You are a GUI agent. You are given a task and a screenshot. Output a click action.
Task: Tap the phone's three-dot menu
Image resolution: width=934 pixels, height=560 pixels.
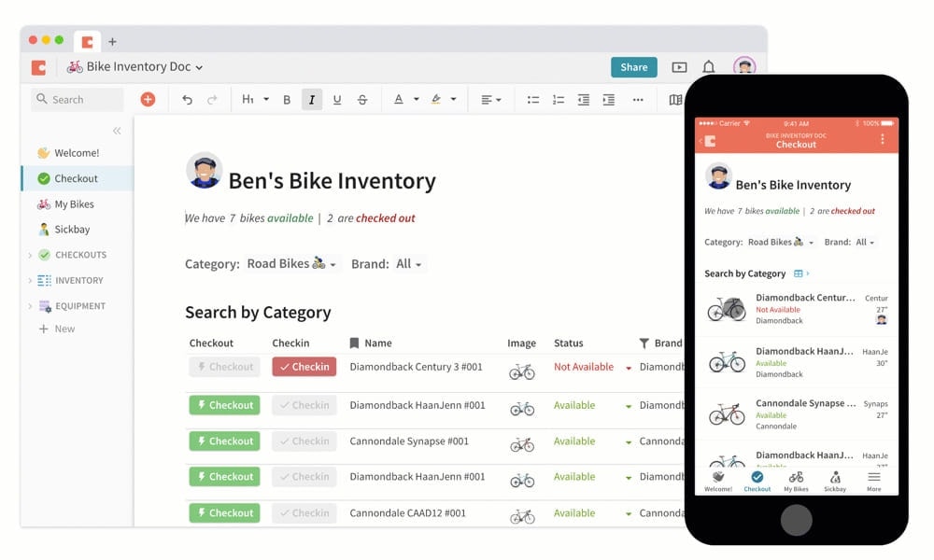(x=883, y=140)
